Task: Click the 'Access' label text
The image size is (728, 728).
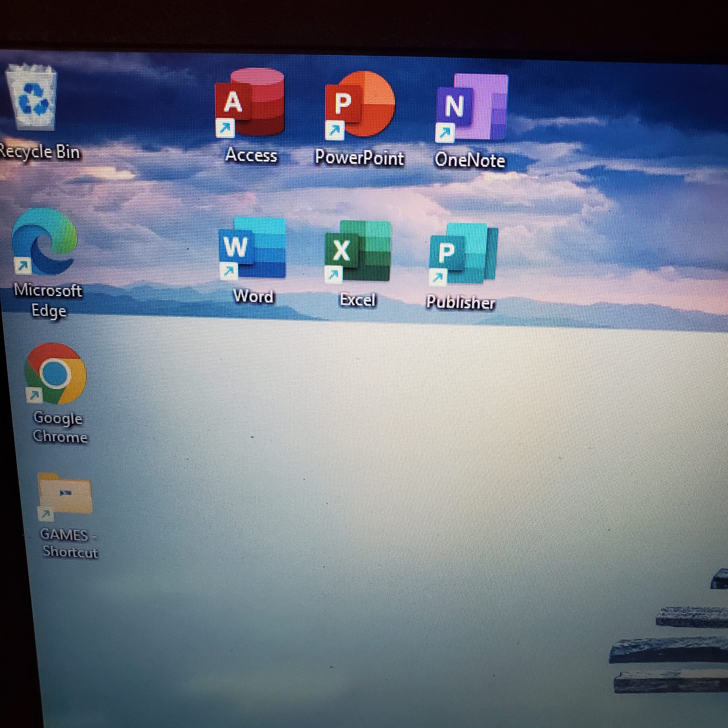Action: tap(251, 155)
